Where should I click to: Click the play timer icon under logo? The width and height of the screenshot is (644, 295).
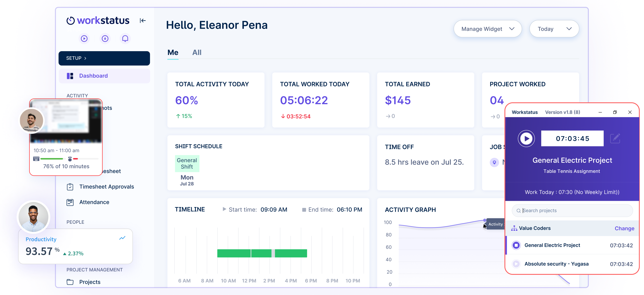tap(84, 38)
